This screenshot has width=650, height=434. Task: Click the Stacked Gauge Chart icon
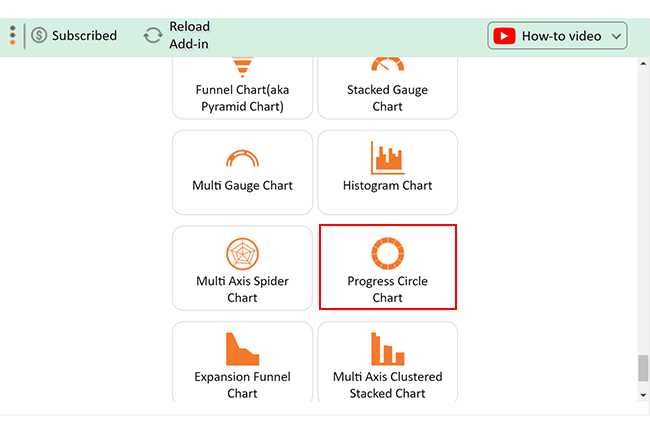(x=388, y=64)
